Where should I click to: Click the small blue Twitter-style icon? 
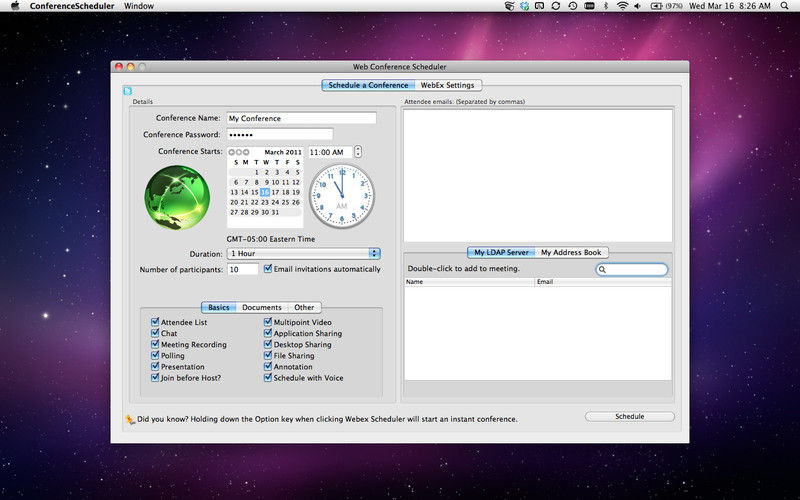coord(128,91)
